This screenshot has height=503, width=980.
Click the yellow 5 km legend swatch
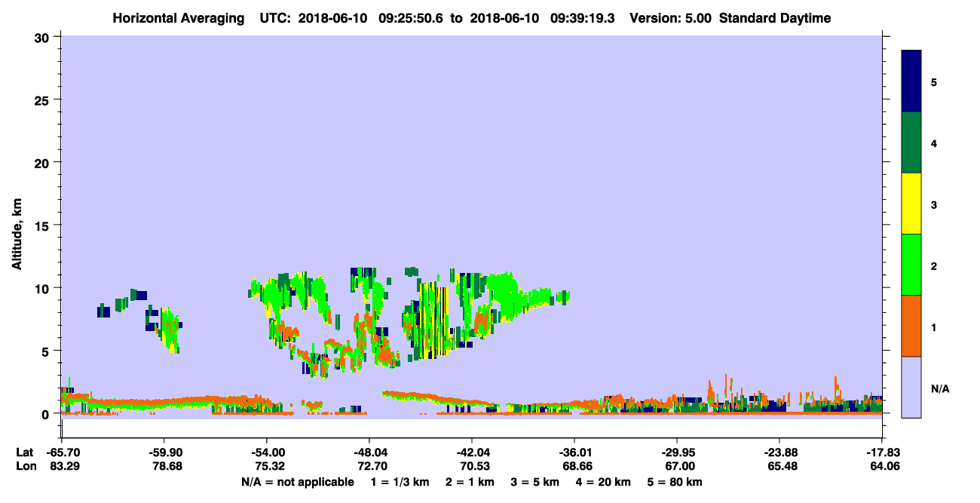911,204
